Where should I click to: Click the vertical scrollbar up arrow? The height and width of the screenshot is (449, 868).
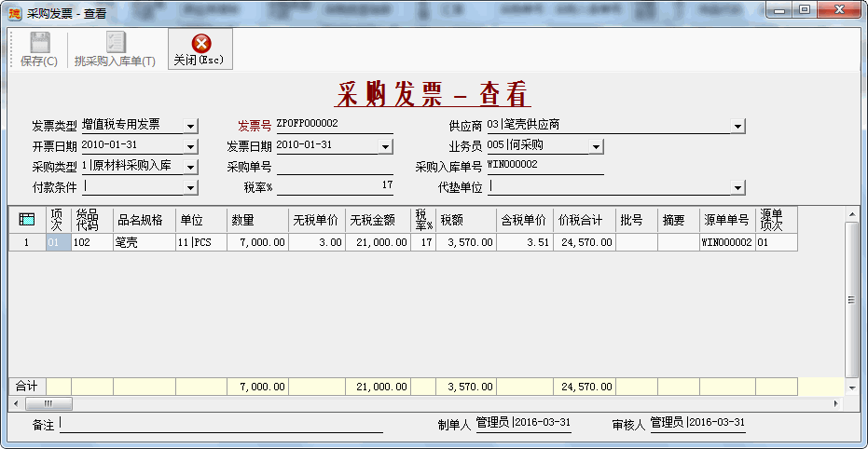coord(852,212)
